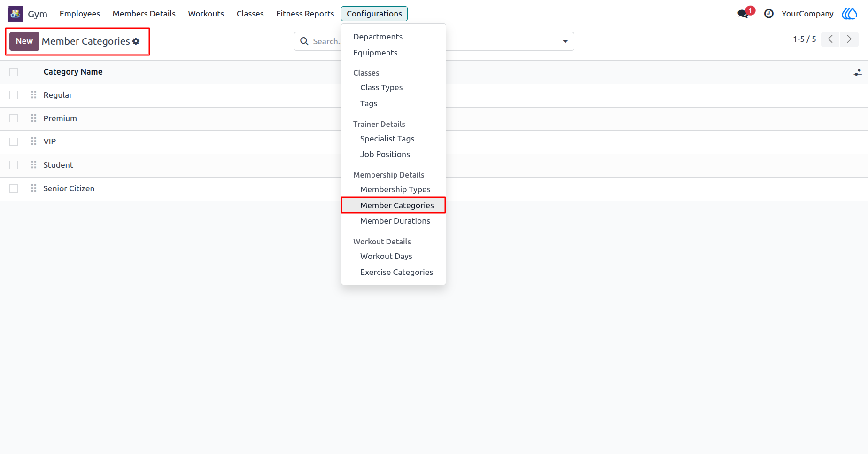868x454 pixels.
Task: Check the Premium row checkbox
Action: tap(14, 118)
